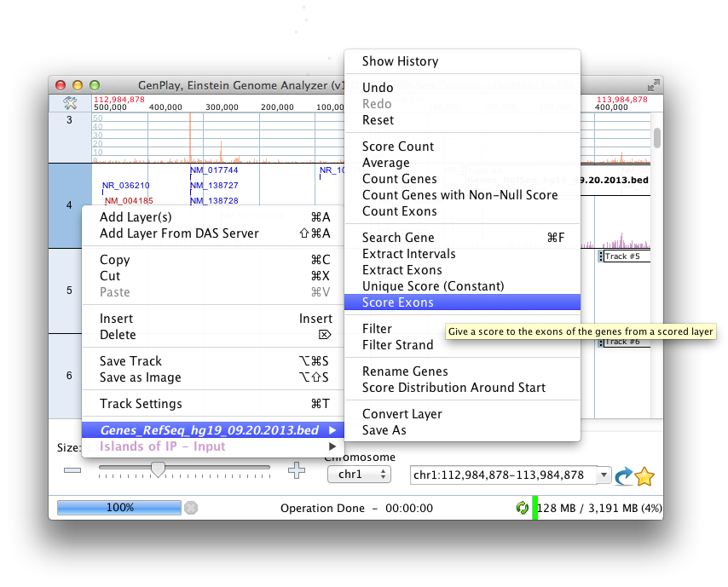Click the fullscreen arrows in title bar
The image size is (728, 587).
[653, 85]
